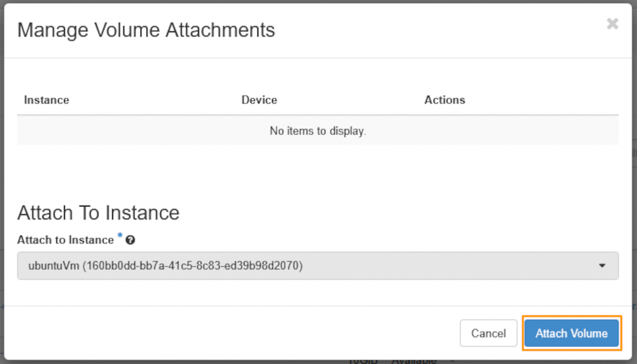Click the Actions column header
Image resolution: width=637 pixels, height=364 pixels.
(x=445, y=100)
